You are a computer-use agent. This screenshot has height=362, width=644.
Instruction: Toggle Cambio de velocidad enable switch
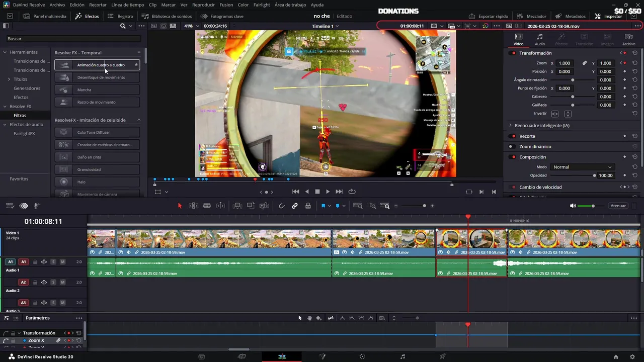point(513,187)
